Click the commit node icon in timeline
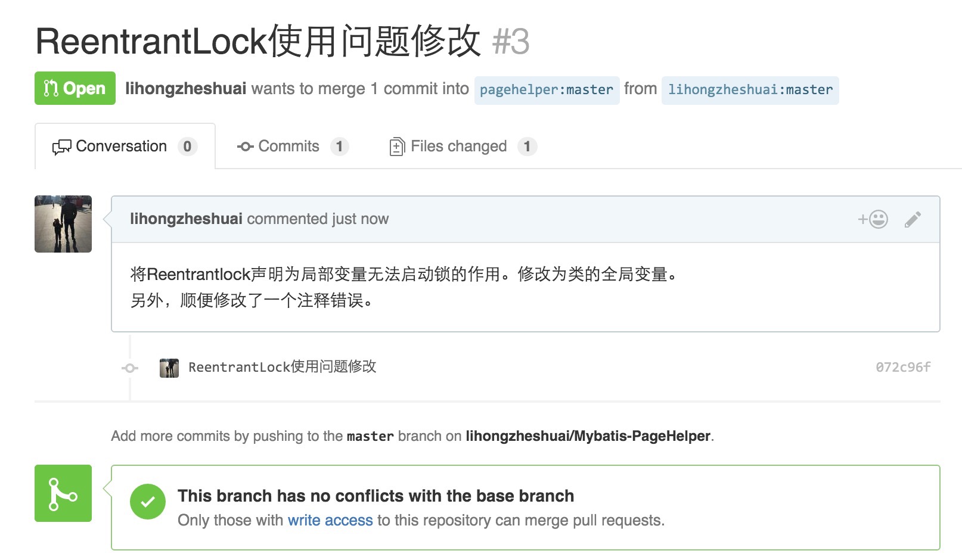Image resolution: width=962 pixels, height=560 pixels. point(130,368)
